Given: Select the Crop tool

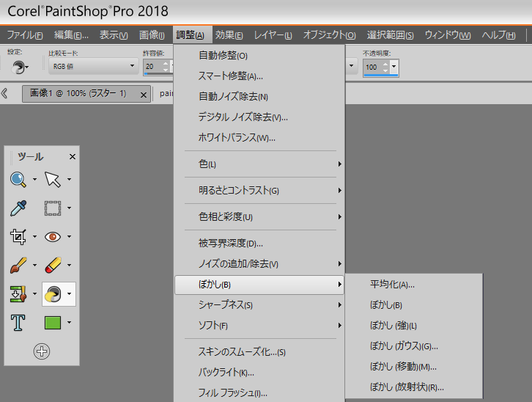Looking at the screenshot, I should [18, 237].
